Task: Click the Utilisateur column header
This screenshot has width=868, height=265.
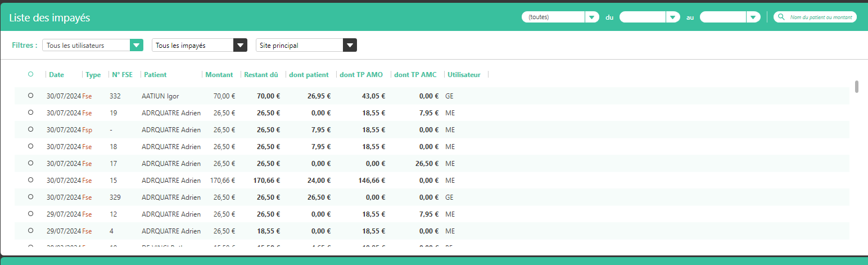Action: click(464, 75)
